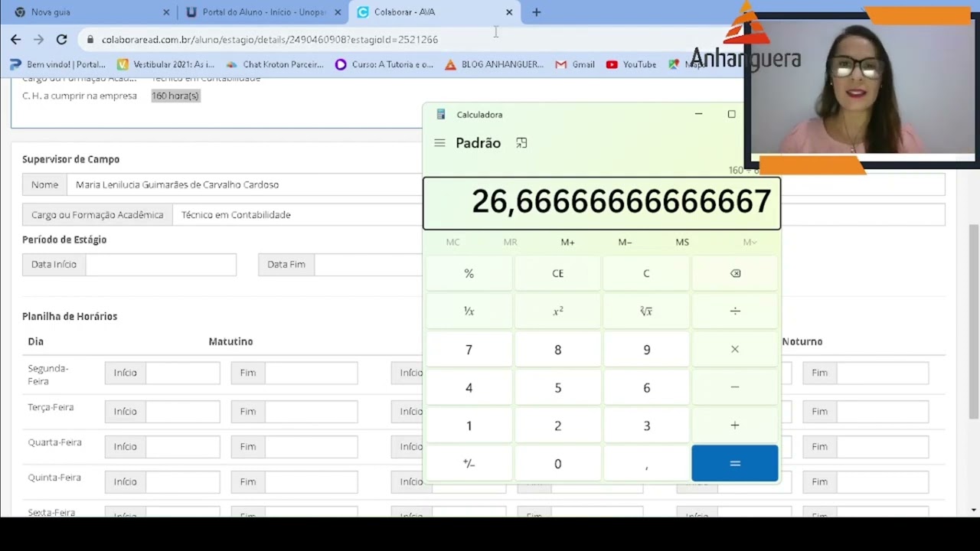Screen dimensions: 980x551
Task: Click the 160 hora(s) highlighted value
Action: (x=175, y=96)
